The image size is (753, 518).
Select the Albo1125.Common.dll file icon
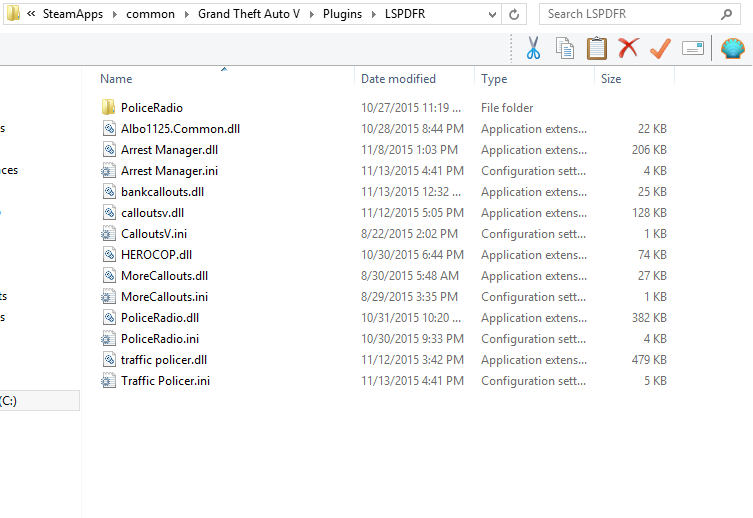tap(109, 128)
